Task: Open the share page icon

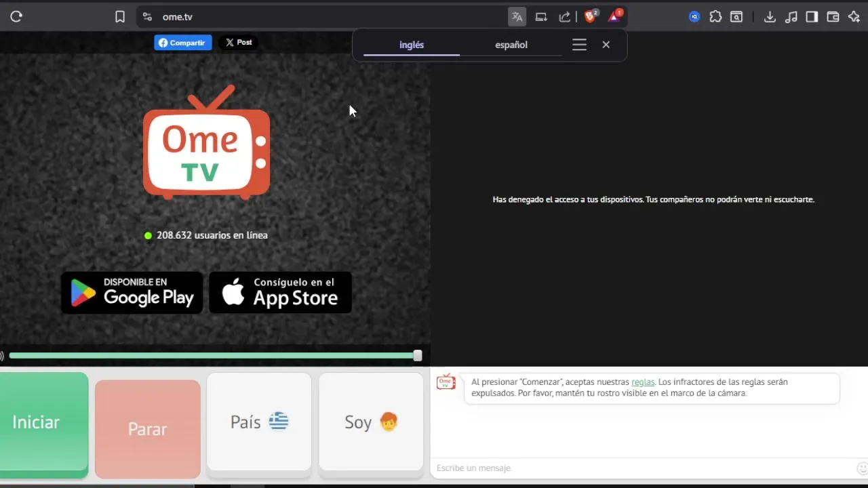Action: (x=564, y=17)
